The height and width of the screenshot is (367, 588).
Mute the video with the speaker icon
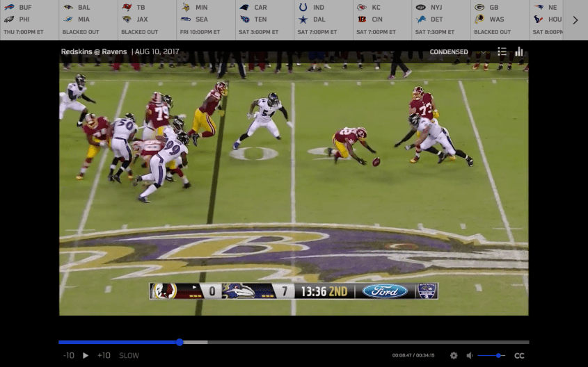(x=470, y=355)
